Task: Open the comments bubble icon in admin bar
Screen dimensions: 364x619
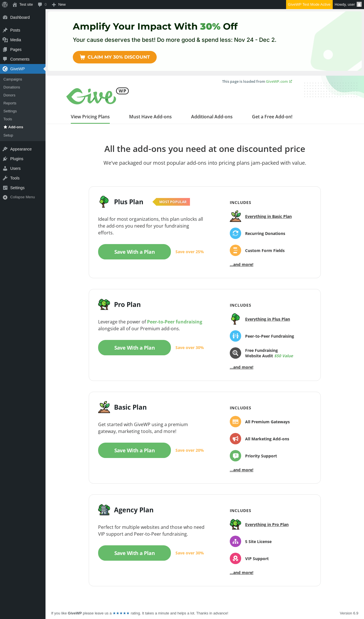Action: [x=40, y=5]
